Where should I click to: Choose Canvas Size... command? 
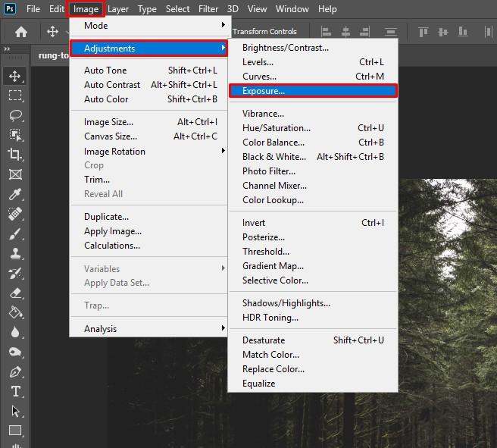[x=148, y=136]
